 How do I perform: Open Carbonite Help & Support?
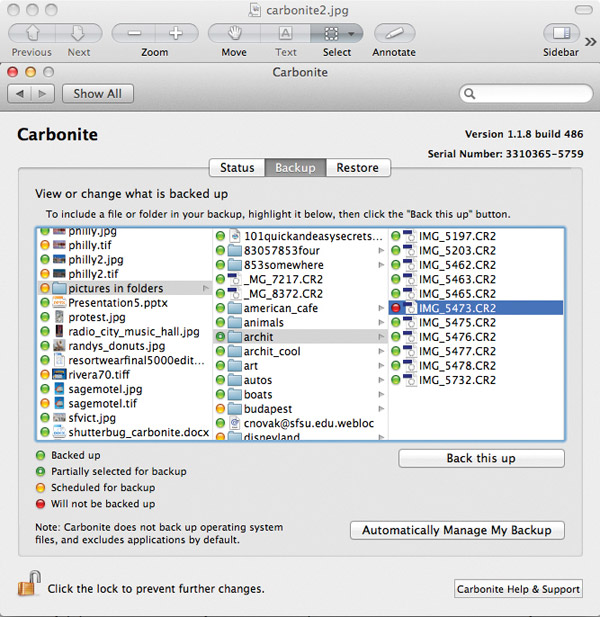(518, 589)
